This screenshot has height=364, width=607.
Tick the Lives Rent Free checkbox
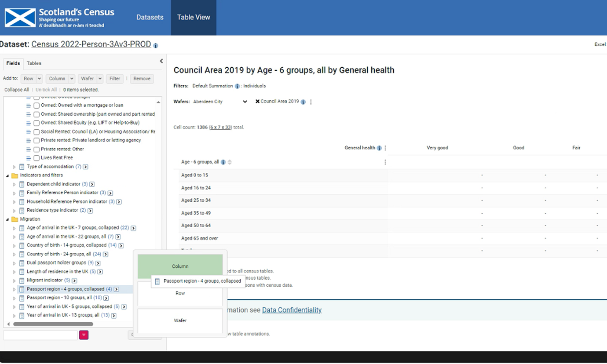point(37,158)
